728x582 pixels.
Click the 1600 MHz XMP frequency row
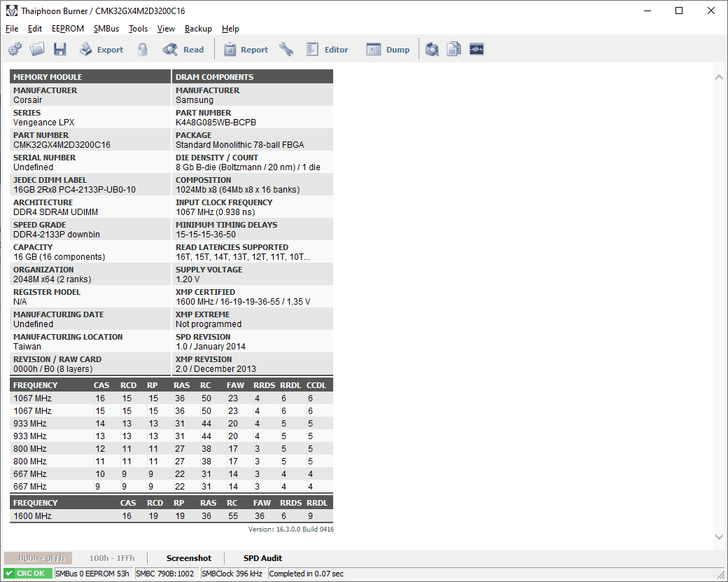(x=171, y=516)
